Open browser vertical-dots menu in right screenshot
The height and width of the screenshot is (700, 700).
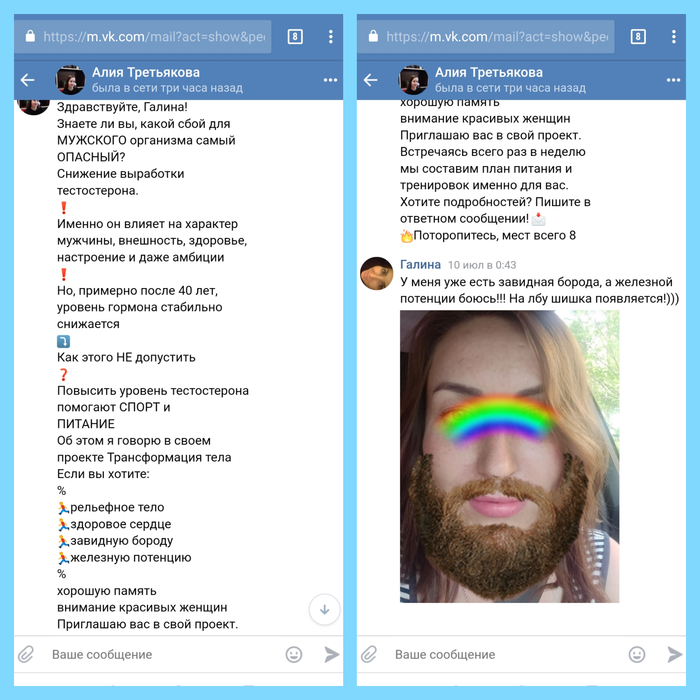pyautogui.click(x=674, y=37)
